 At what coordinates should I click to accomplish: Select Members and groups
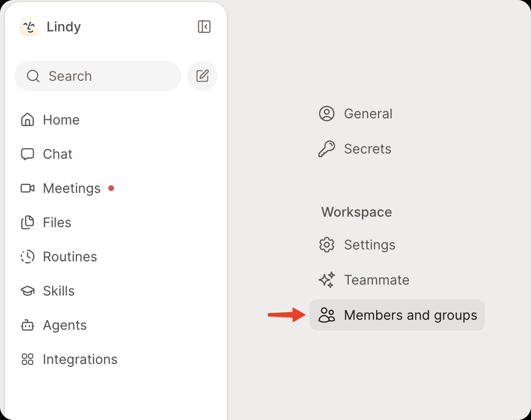(397, 315)
